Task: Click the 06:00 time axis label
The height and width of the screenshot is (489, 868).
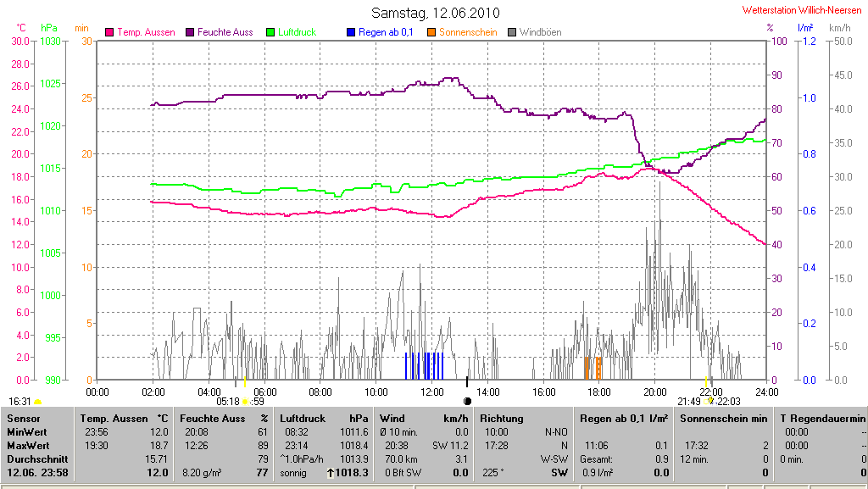Action: pyautogui.click(x=265, y=392)
